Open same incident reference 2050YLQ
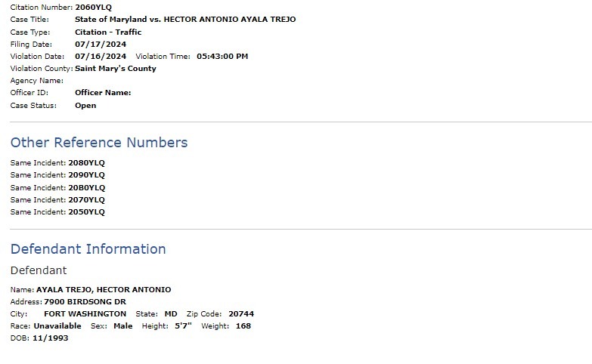592x364 pixels. click(86, 212)
